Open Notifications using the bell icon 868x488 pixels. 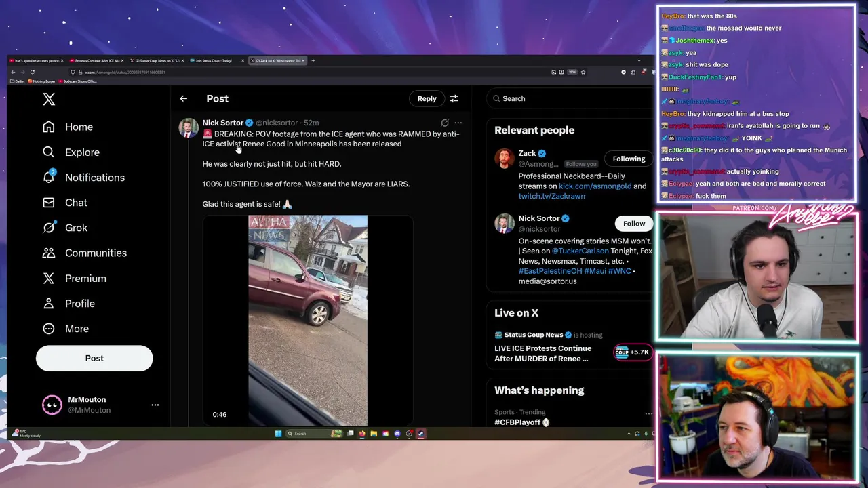(x=48, y=177)
